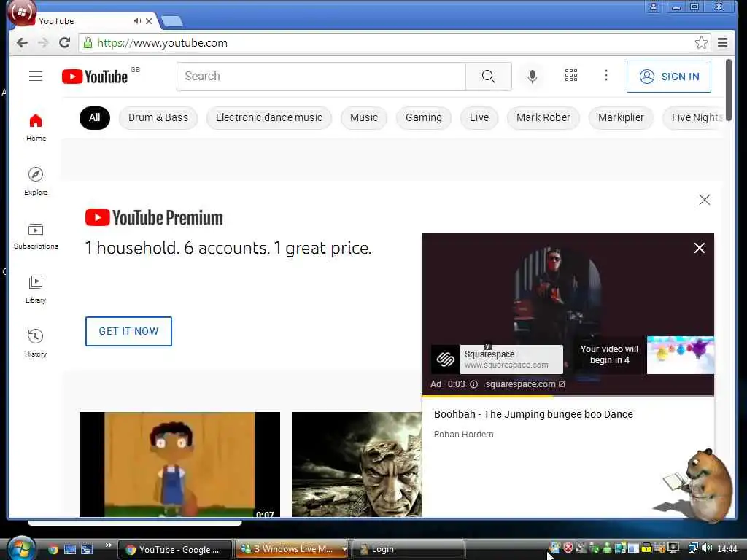Click the SIGN IN button

tap(669, 77)
